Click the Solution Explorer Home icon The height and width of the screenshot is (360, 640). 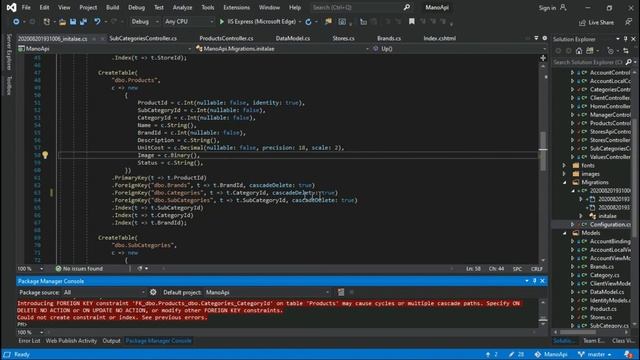(x=579, y=51)
